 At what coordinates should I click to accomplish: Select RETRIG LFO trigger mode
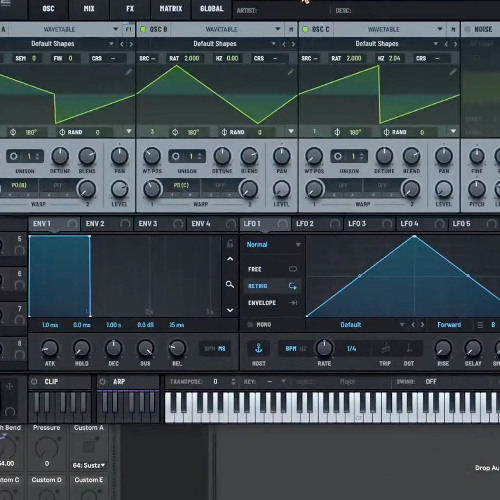(272, 286)
